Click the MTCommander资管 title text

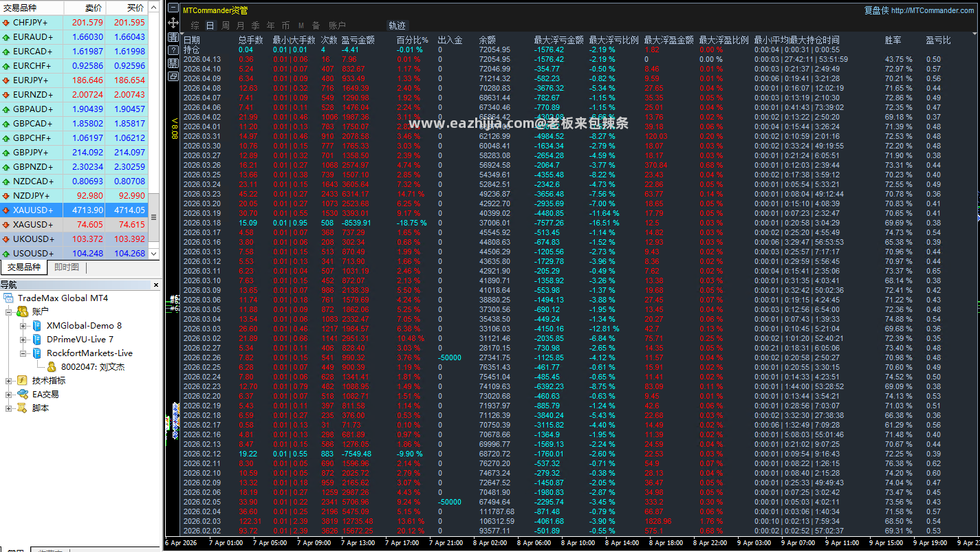[x=215, y=10]
